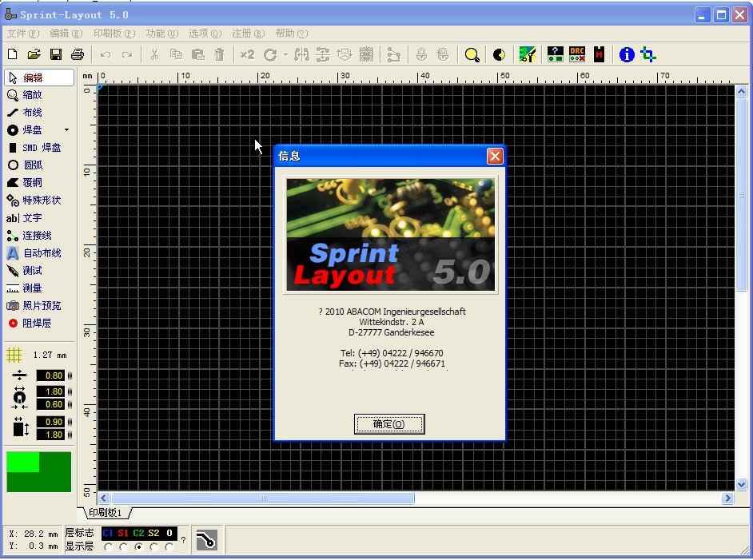Delete selection with the trash can icon
753x560 pixels.
click(x=220, y=54)
